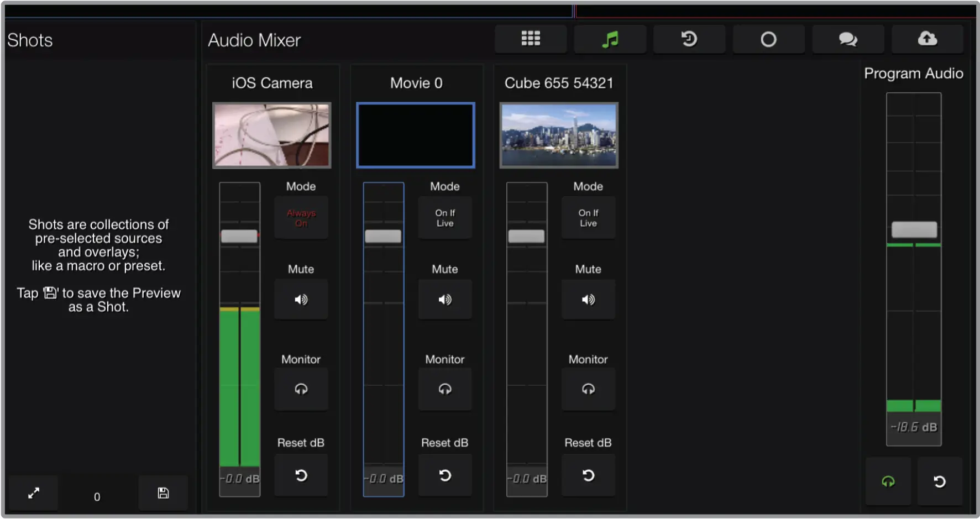The image size is (980, 519).
Task: Reset dB on the Movie 0 channel
Action: tap(445, 475)
